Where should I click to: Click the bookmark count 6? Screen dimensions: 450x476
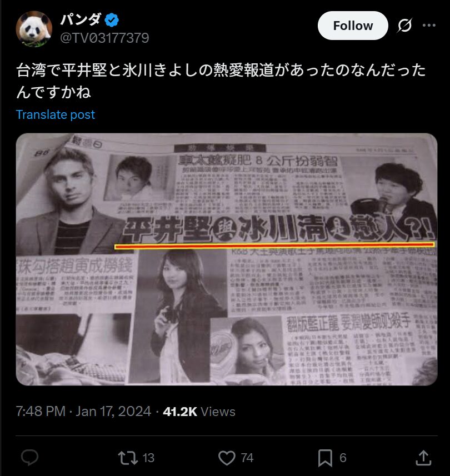(343, 458)
